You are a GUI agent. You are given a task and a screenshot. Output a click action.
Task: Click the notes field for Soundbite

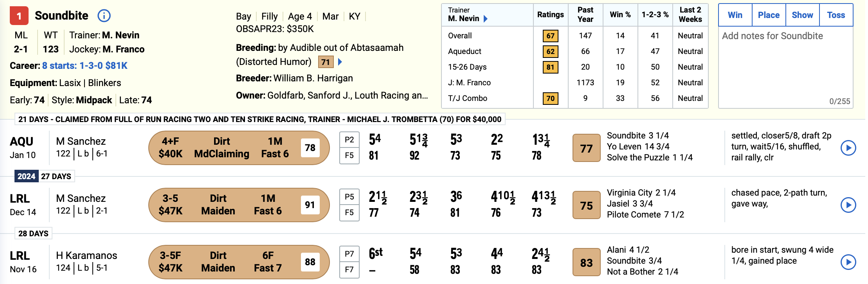(x=786, y=67)
